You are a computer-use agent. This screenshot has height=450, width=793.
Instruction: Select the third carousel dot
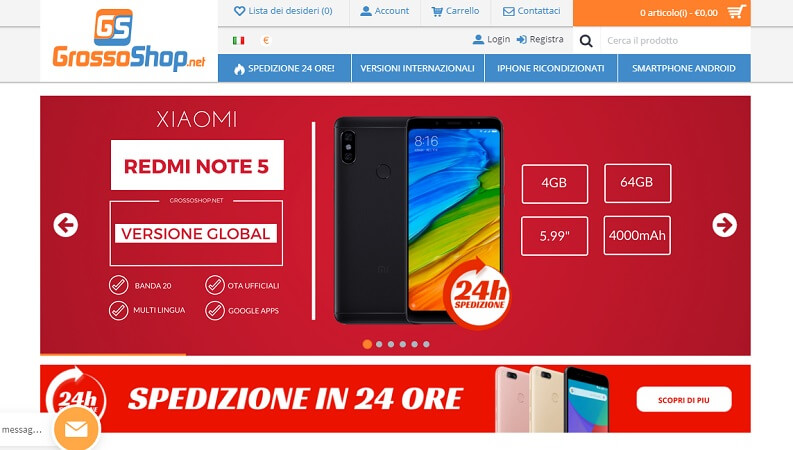[x=391, y=344]
